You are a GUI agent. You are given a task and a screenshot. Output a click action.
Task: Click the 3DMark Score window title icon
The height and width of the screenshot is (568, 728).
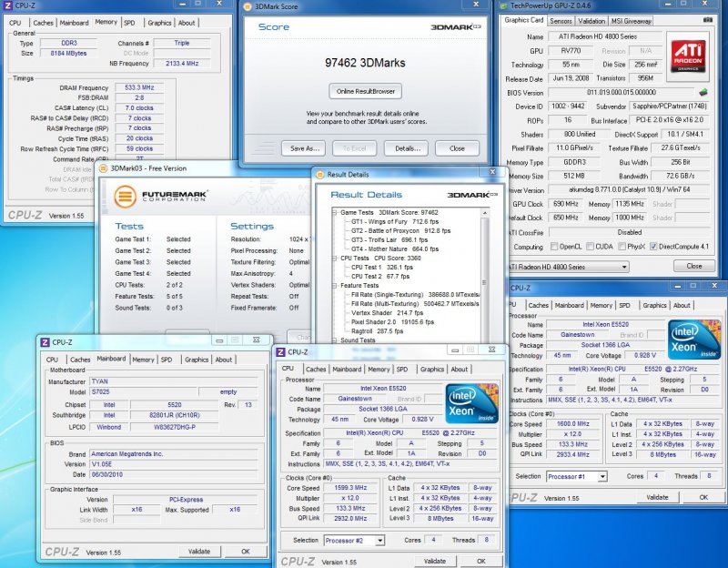coord(248,6)
